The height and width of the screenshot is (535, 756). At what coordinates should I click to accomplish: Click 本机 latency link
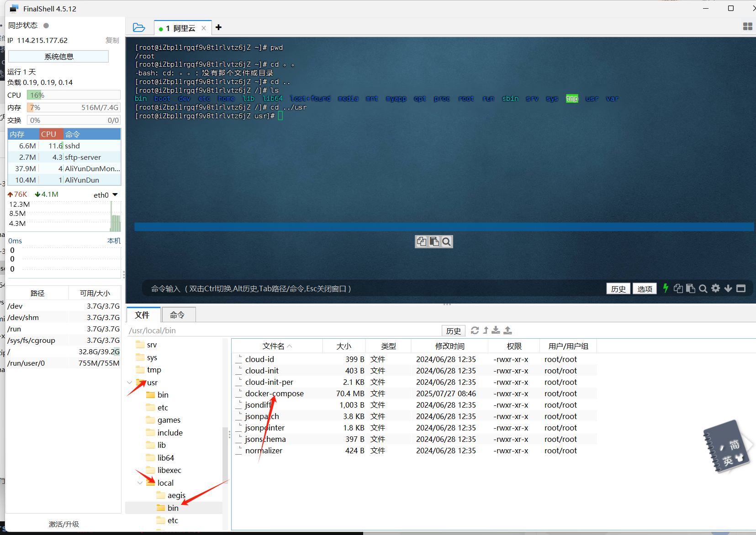[x=114, y=241]
